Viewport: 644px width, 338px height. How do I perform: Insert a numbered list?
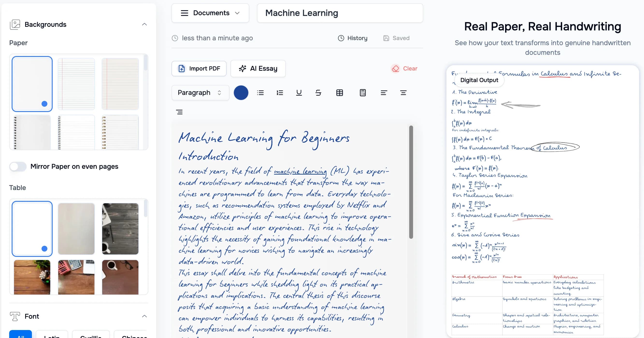(x=280, y=93)
